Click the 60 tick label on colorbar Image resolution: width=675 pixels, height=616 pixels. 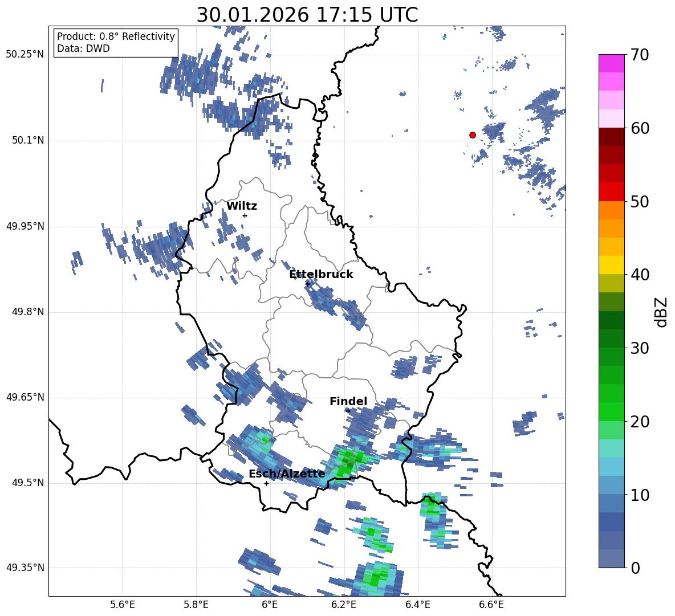click(640, 128)
